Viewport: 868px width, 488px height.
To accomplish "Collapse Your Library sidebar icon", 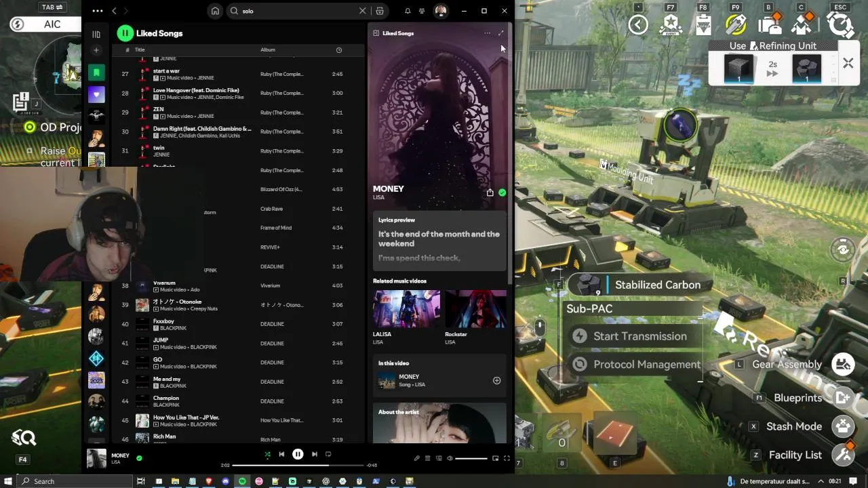I will click(96, 34).
